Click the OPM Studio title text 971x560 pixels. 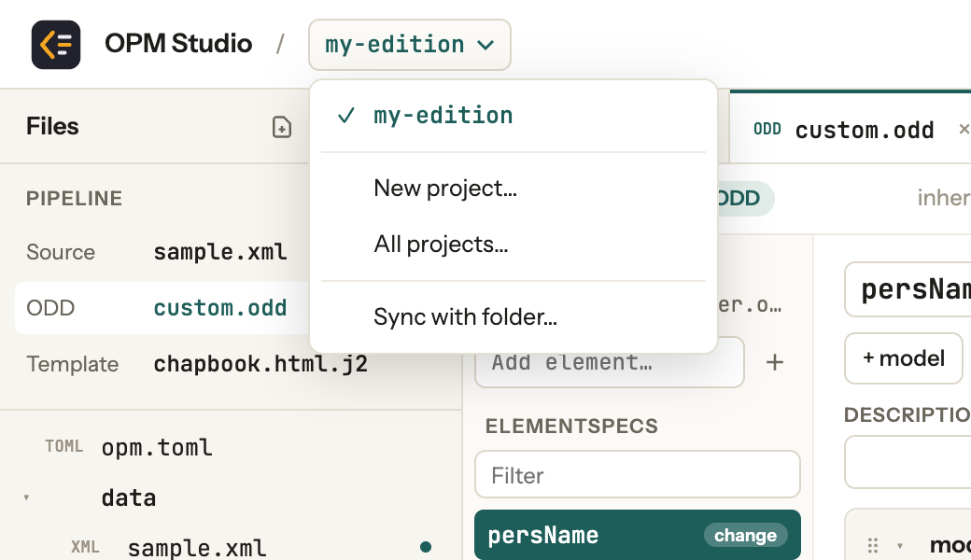(178, 44)
